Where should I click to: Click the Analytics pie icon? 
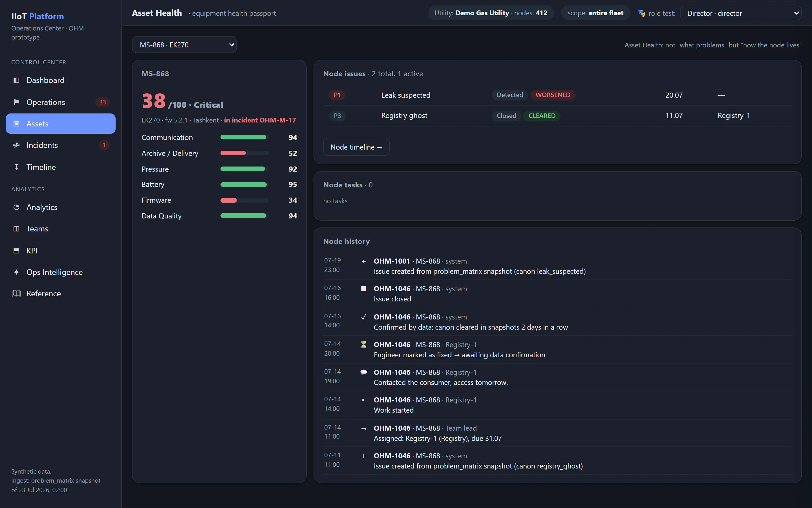(x=16, y=207)
